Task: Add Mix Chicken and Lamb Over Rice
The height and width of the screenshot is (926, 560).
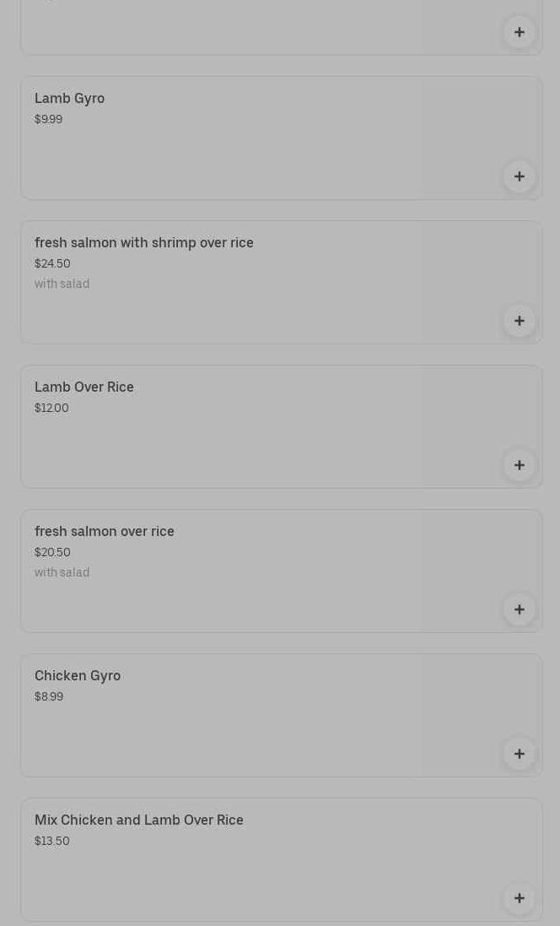Action: tap(520, 898)
